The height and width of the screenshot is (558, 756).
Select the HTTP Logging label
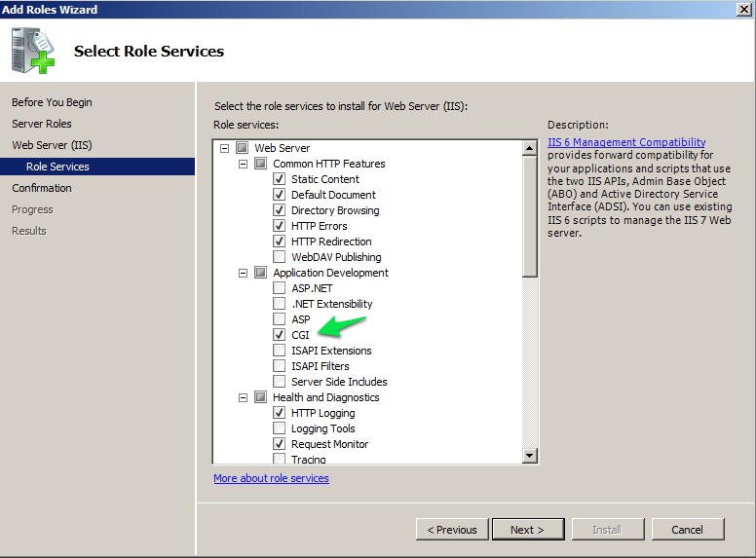(323, 413)
